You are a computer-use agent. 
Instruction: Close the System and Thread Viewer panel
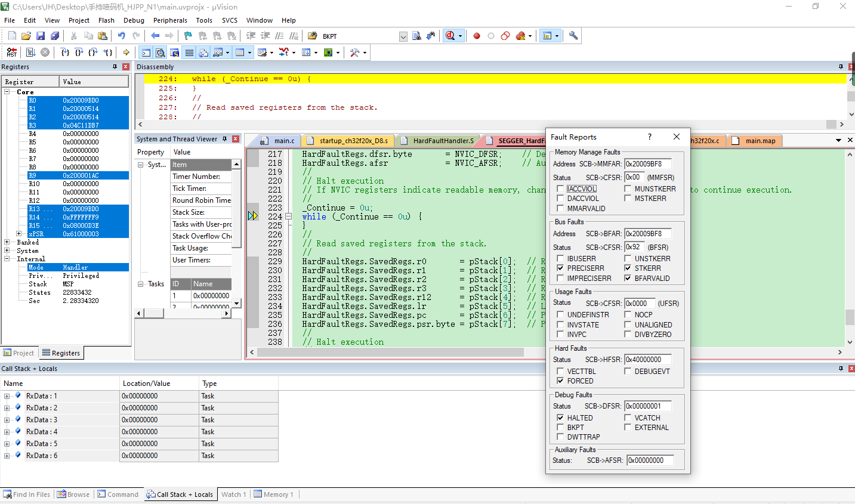click(236, 139)
